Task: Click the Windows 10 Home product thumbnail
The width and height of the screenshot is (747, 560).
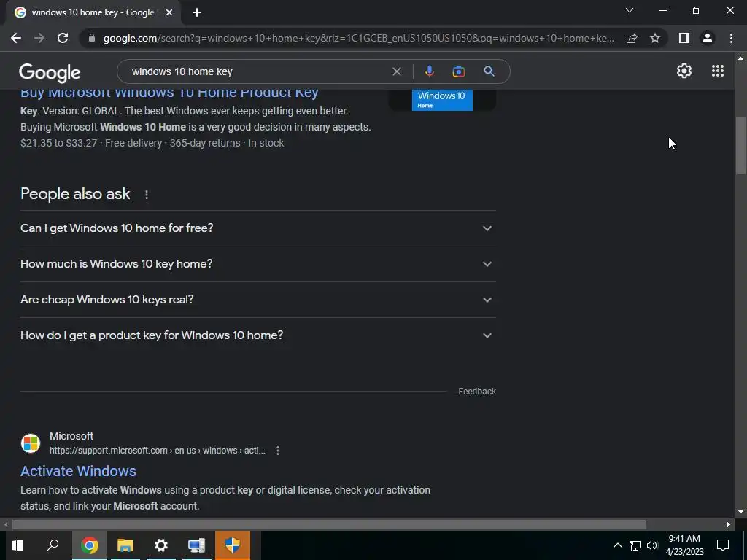Action: point(442,100)
